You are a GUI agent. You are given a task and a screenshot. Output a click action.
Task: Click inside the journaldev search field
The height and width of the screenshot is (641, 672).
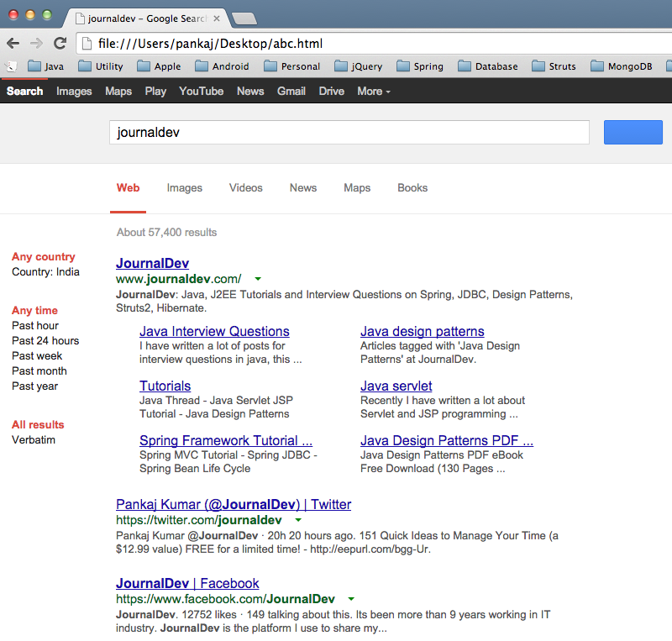349,132
